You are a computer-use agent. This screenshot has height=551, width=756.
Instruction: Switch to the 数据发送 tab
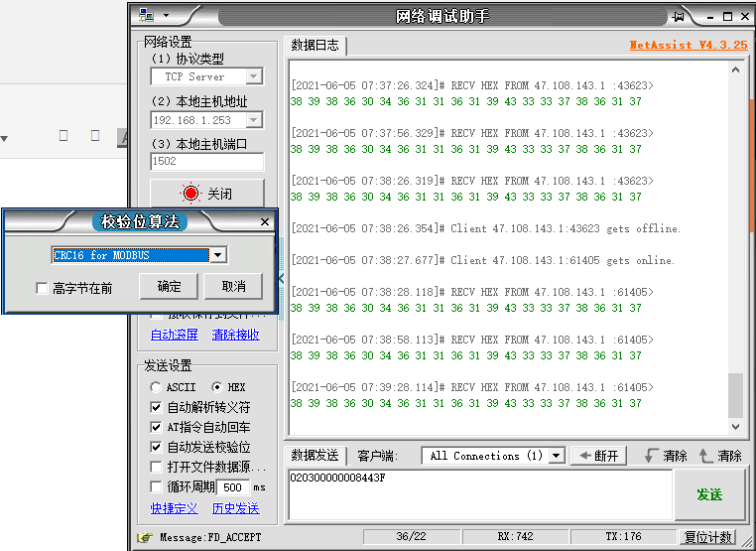[x=314, y=456]
